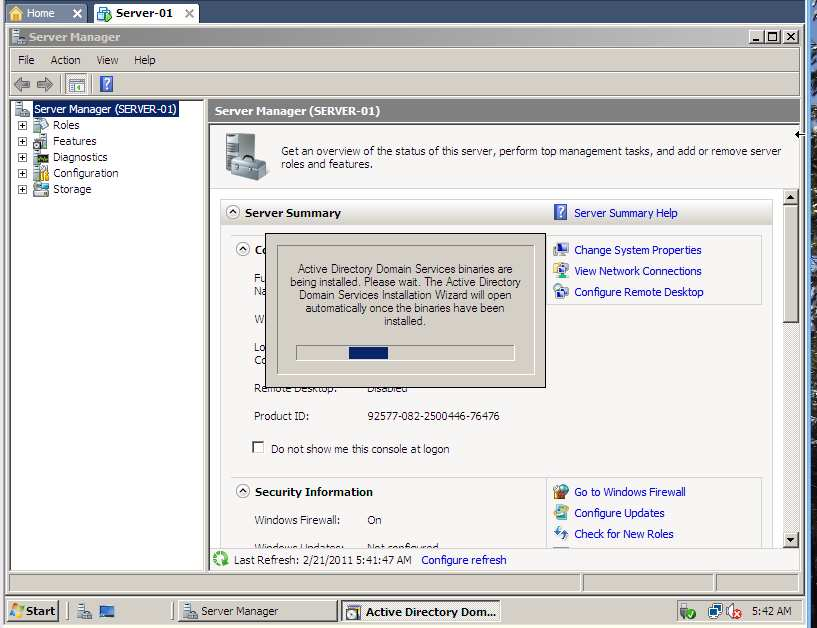Click the Roles node icon
Image resolution: width=817 pixels, height=628 pixels.
click(41, 125)
